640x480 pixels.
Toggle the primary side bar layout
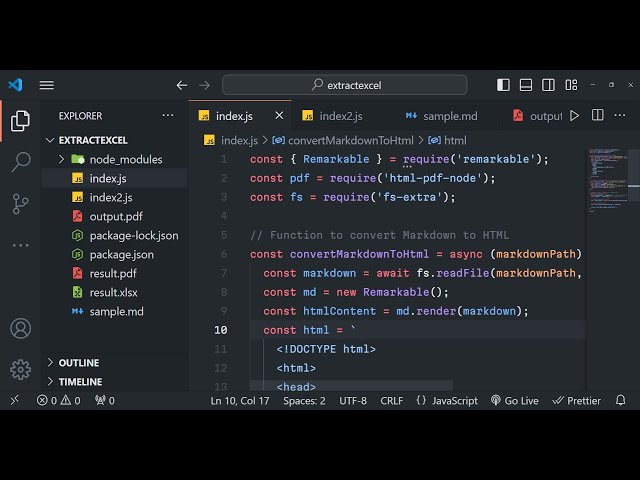(x=503, y=85)
